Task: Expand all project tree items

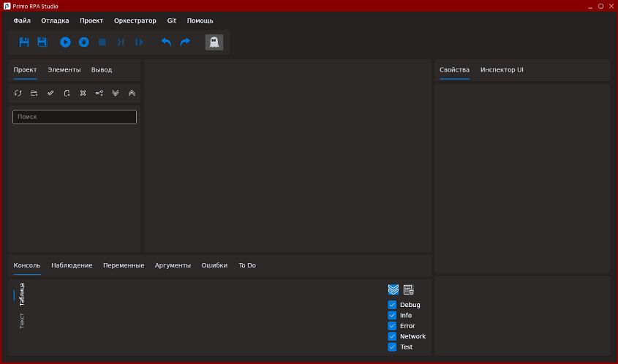Action: click(116, 94)
